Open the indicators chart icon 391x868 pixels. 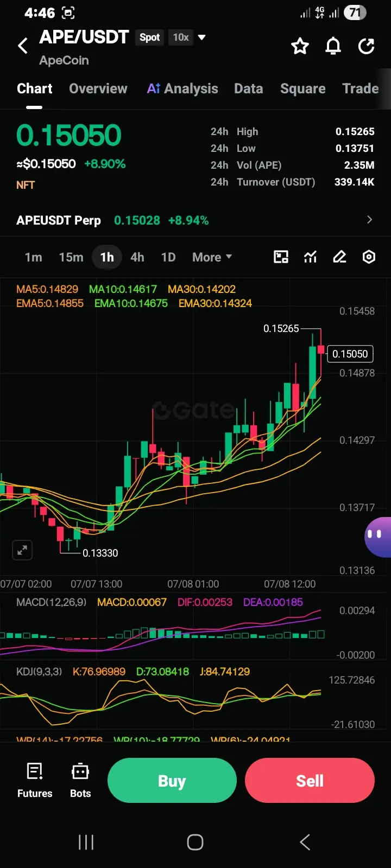point(310,257)
